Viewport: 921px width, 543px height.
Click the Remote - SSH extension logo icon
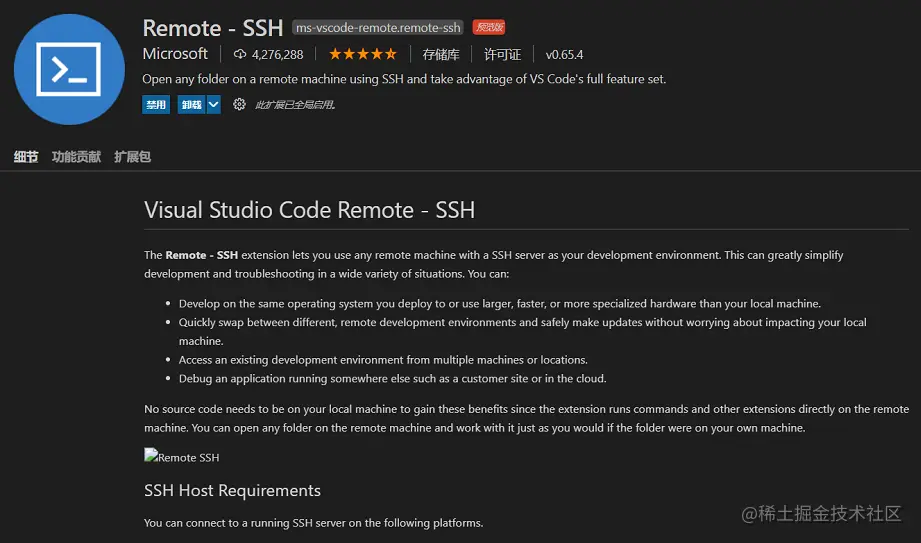coord(69,69)
